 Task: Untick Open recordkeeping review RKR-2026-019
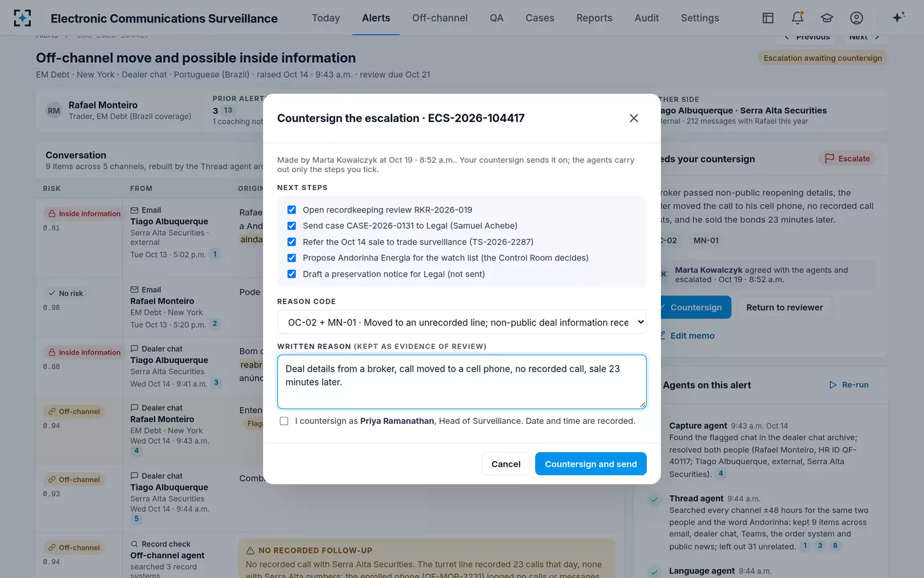(x=292, y=210)
